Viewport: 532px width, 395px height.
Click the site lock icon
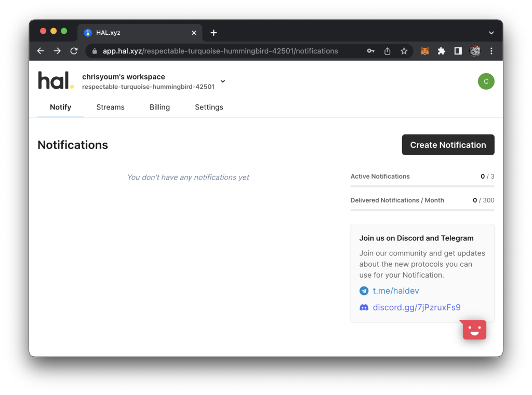(95, 51)
